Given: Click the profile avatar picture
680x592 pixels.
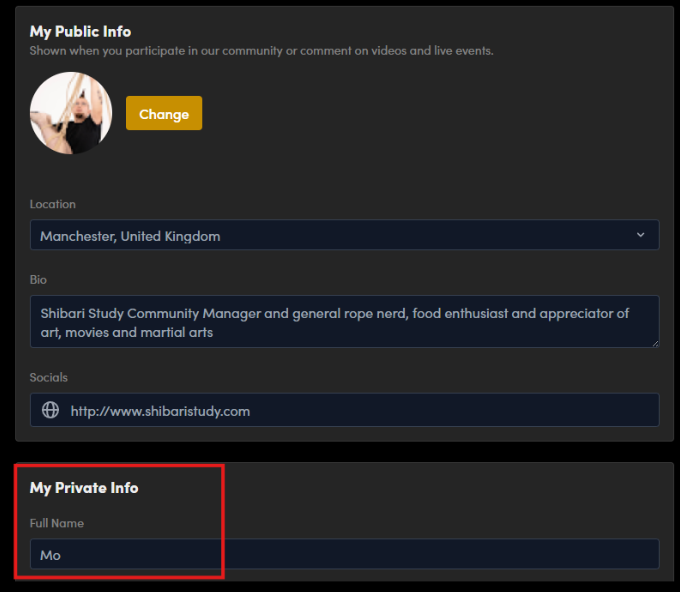Looking at the screenshot, I should click(71, 113).
